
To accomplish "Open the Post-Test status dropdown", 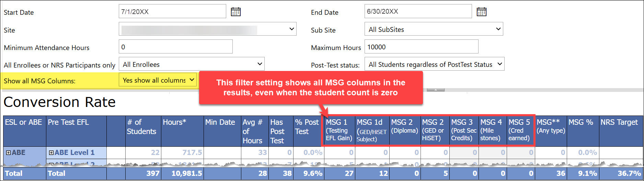I will [x=434, y=64].
